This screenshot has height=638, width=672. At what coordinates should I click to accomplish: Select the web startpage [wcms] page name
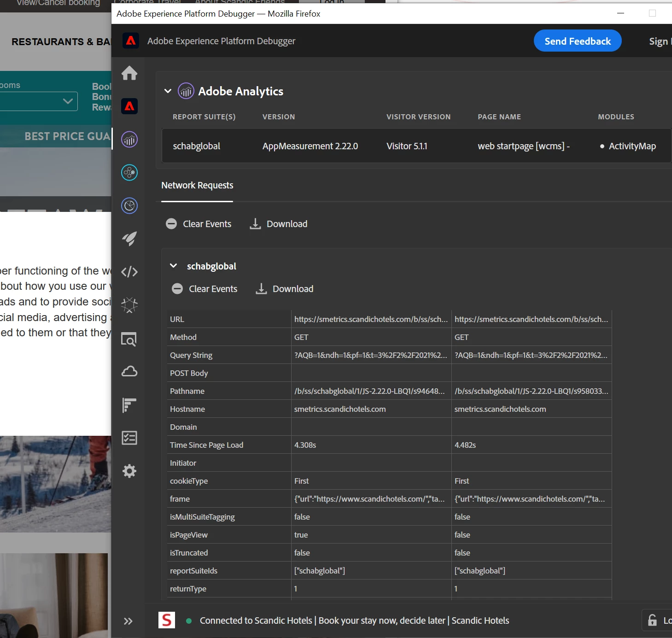point(524,146)
